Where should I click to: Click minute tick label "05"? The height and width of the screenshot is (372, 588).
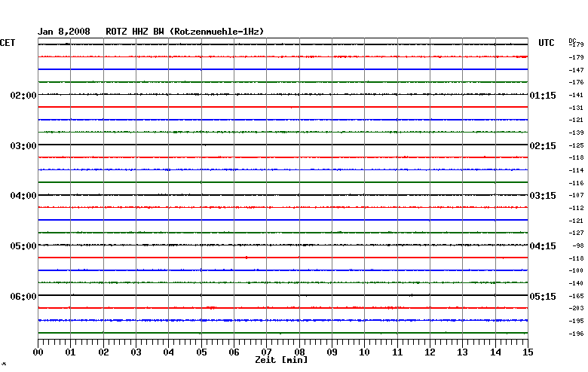click(201, 352)
